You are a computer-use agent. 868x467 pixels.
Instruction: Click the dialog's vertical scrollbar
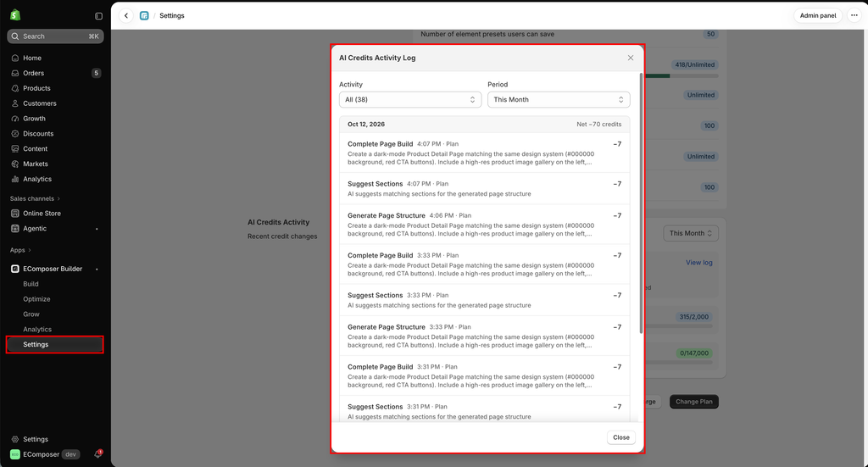click(641, 203)
